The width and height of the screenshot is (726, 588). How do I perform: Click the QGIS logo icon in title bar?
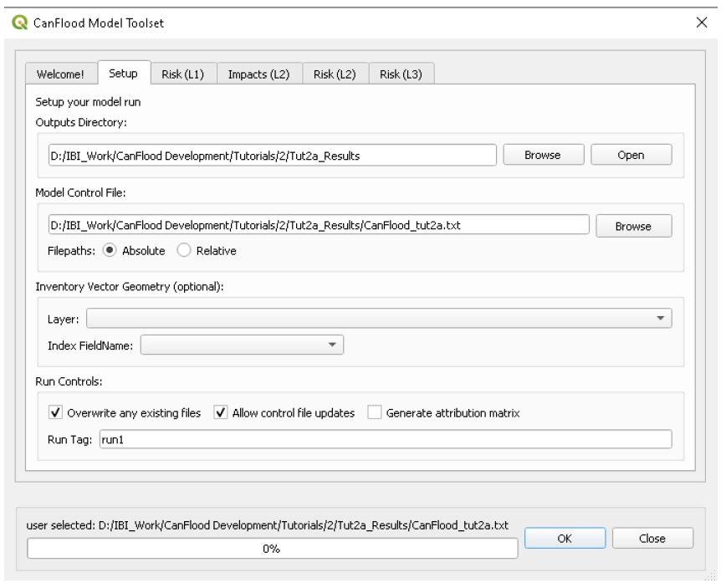pos(20,23)
